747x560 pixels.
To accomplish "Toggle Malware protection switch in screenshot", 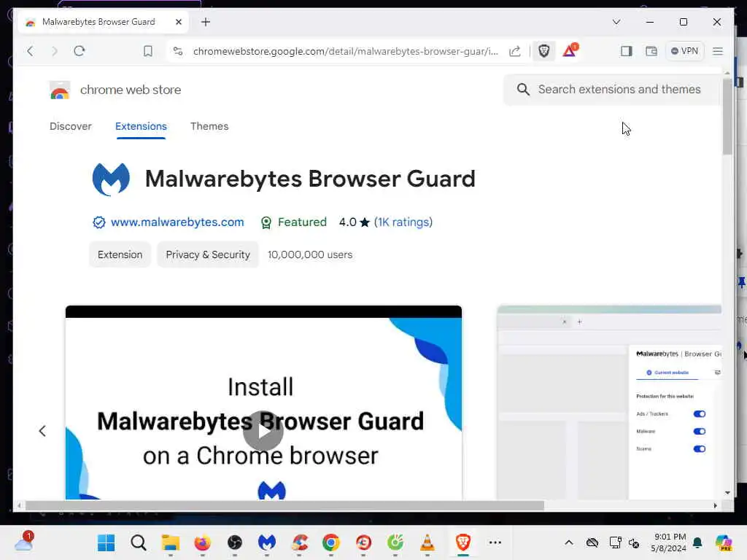I will point(700,432).
